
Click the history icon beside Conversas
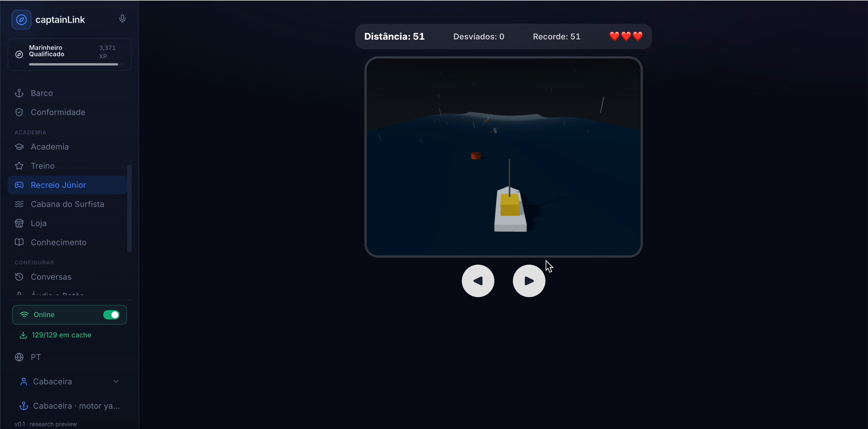click(19, 277)
